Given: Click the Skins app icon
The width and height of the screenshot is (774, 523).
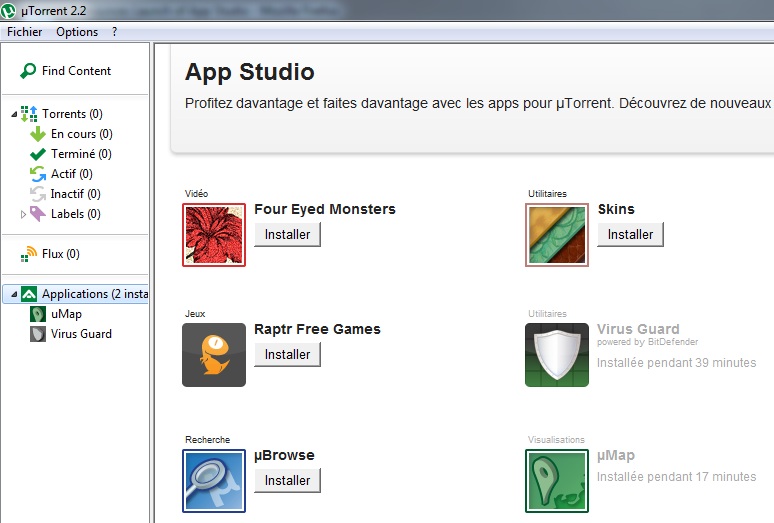Looking at the screenshot, I should [x=557, y=235].
